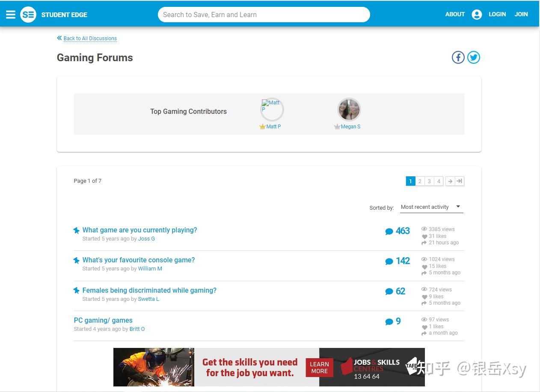Image resolution: width=540 pixels, height=392 pixels.
Task: Select page 4 in pagination
Action: (x=439, y=181)
